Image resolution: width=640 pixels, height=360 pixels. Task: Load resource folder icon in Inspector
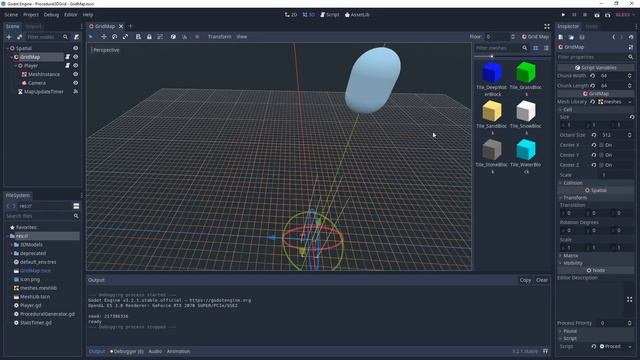(571, 37)
